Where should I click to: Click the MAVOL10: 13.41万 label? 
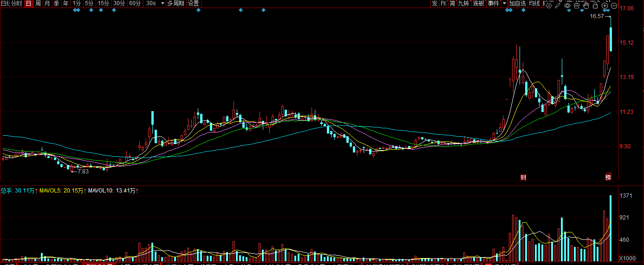[112, 191]
